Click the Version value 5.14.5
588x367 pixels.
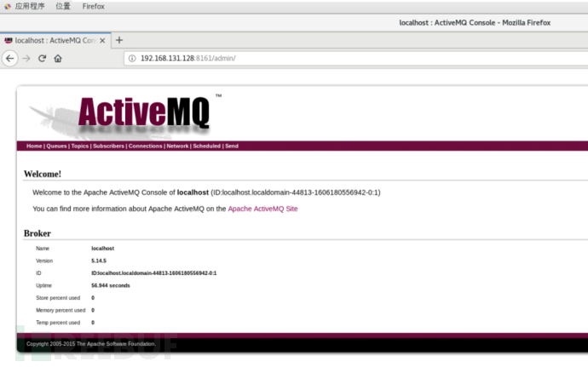coord(99,261)
